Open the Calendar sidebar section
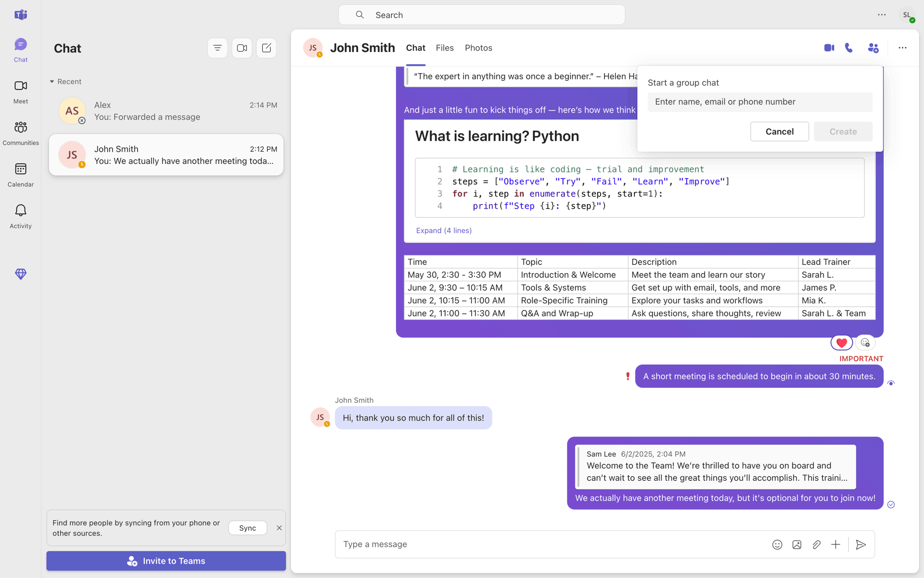Image resolution: width=924 pixels, height=578 pixels. tap(21, 175)
